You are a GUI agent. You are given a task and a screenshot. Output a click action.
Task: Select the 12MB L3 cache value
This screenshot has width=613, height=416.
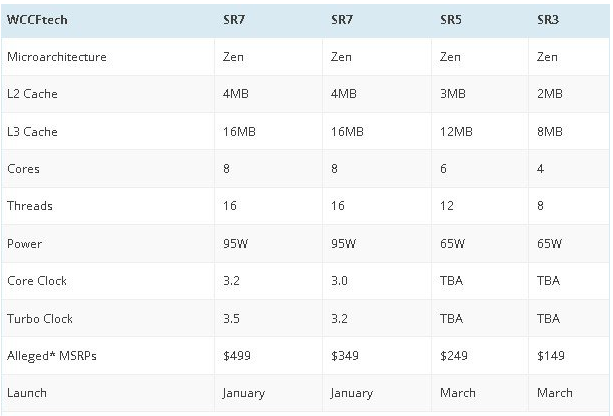[x=457, y=131]
